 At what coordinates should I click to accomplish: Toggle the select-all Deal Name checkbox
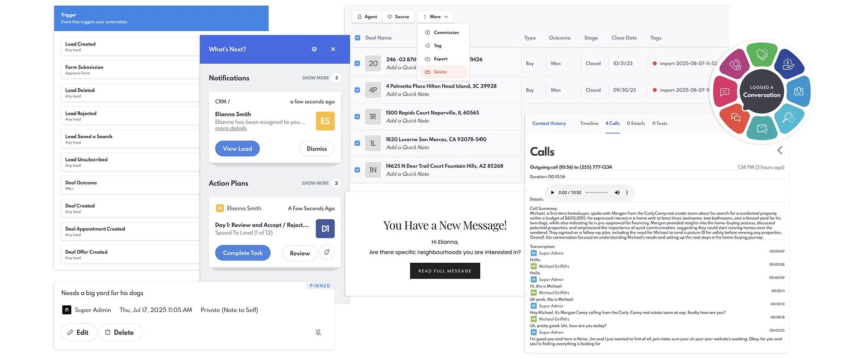click(x=358, y=38)
